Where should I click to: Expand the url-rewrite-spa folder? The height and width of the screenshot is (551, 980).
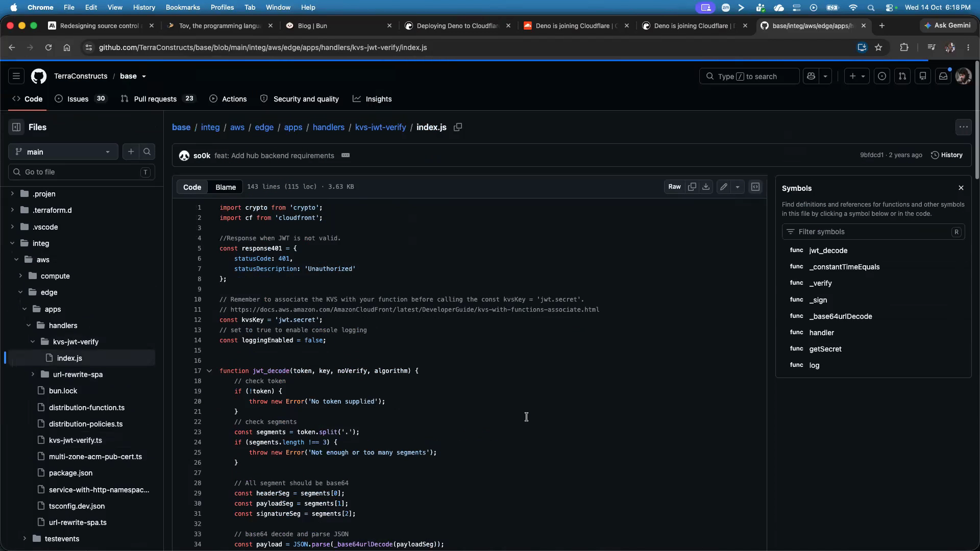point(33,374)
